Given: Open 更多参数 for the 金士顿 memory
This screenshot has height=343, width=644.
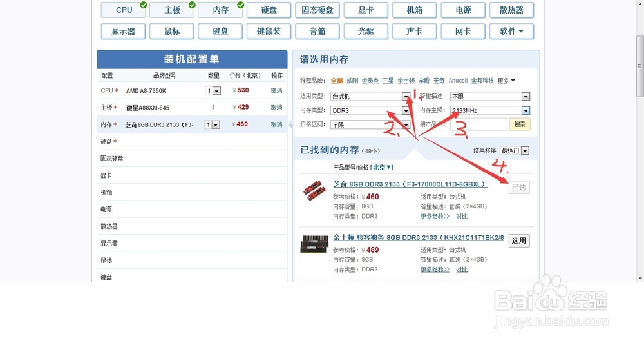Looking at the screenshot, I should pyautogui.click(x=435, y=269).
